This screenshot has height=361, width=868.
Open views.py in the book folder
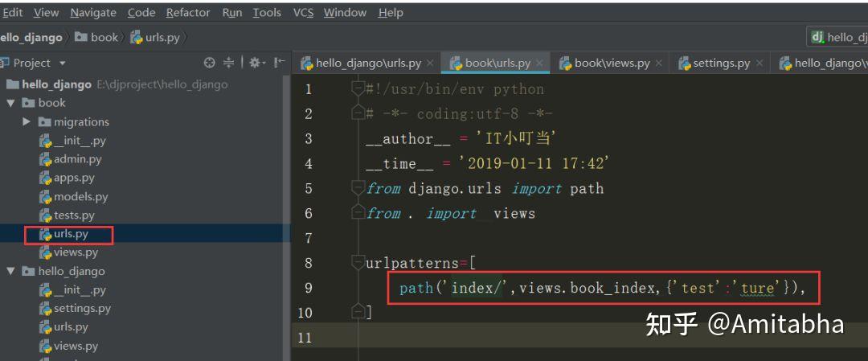coord(68,252)
